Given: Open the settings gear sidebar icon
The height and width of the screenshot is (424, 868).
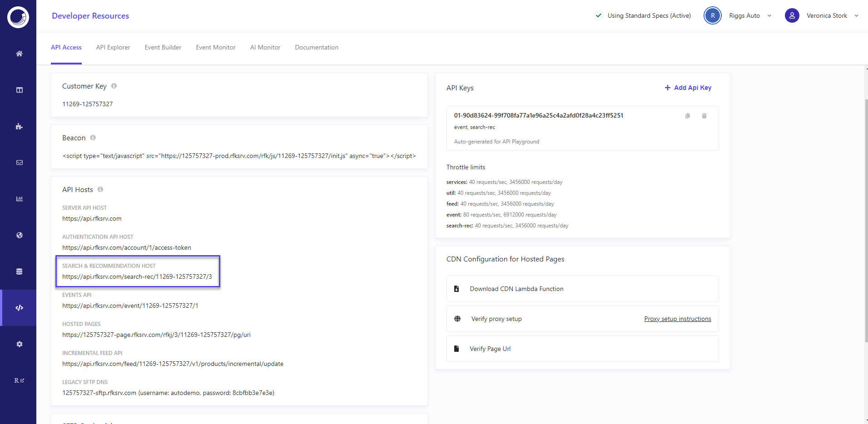Looking at the screenshot, I should click(19, 344).
